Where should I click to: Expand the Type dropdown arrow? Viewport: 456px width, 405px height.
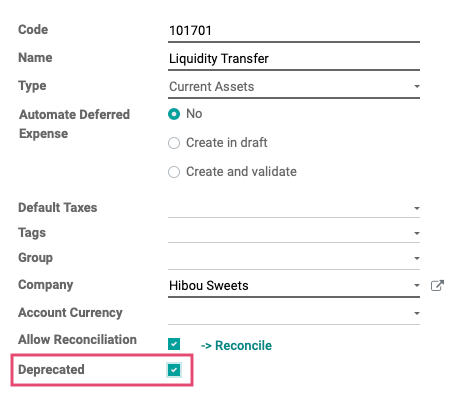[417, 86]
